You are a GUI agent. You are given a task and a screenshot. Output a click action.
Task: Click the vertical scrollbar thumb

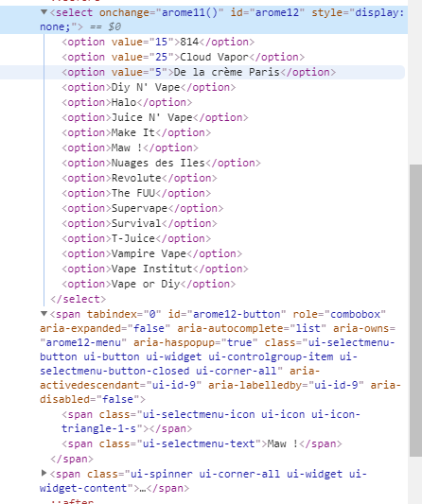415,310
